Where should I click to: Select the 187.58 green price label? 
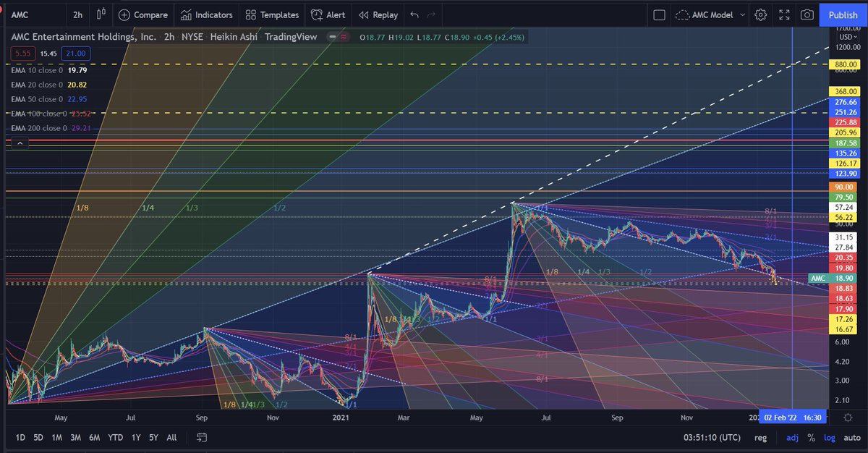pyautogui.click(x=846, y=143)
